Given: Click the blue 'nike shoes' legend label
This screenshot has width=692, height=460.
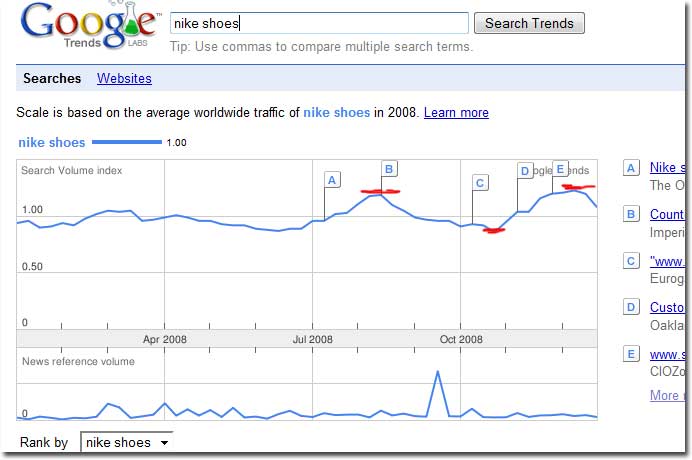Looking at the screenshot, I should pyautogui.click(x=52, y=142).
